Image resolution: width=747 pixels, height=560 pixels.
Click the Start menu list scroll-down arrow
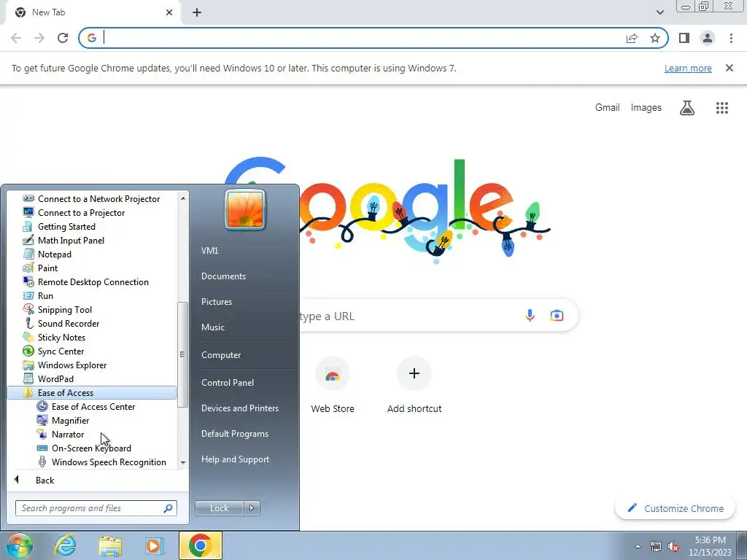tap(183, 463)
